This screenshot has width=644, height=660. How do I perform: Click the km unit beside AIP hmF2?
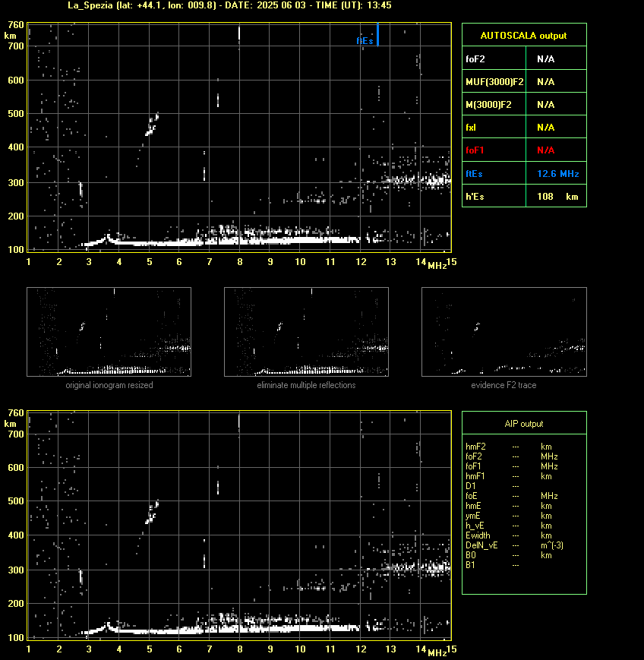click(x=546, y=447)
